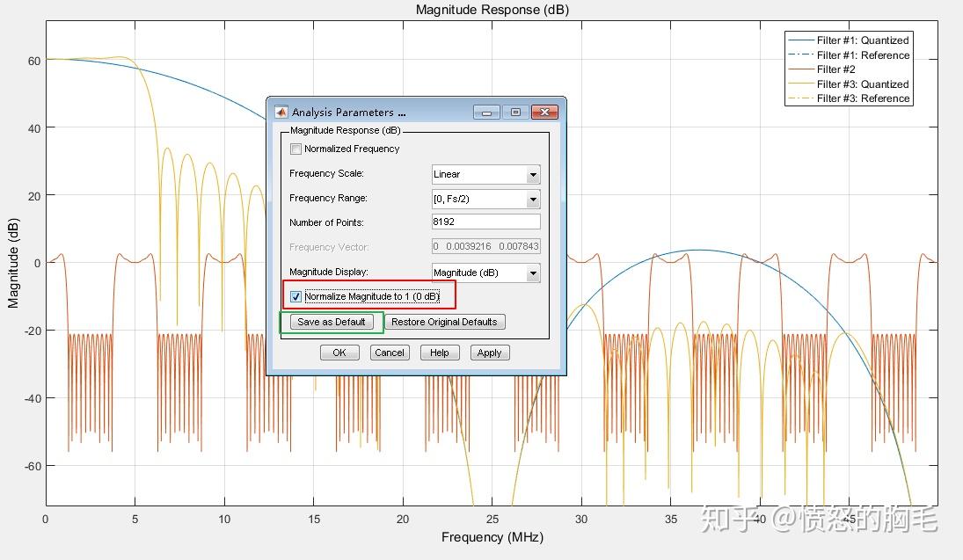This screenshot has width=963, height=560.
Task: Restore the Analysis Parameters dialog size
Action: (x=515, y=112)
